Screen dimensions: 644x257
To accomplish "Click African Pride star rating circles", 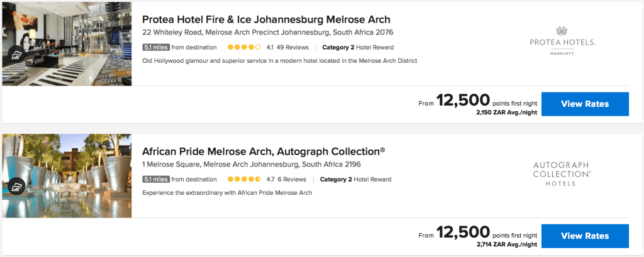I will coord(244,179).
